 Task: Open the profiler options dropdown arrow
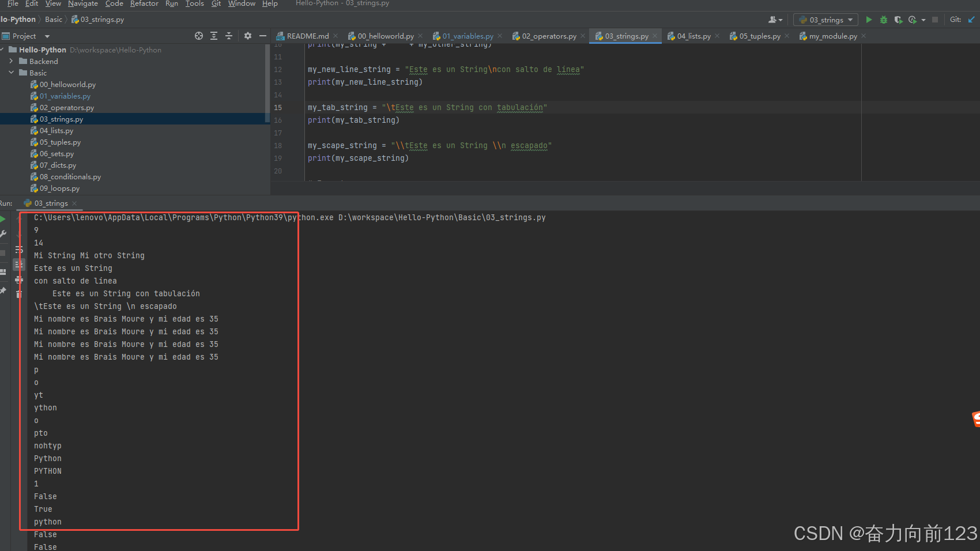pyautogui.click(x=924, y=20)
